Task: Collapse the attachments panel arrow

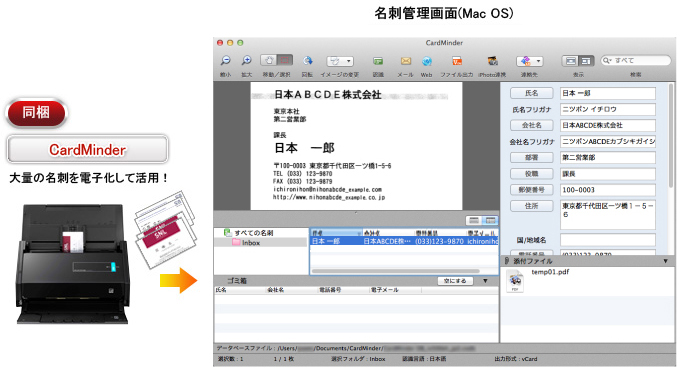Action: (665, 261)
